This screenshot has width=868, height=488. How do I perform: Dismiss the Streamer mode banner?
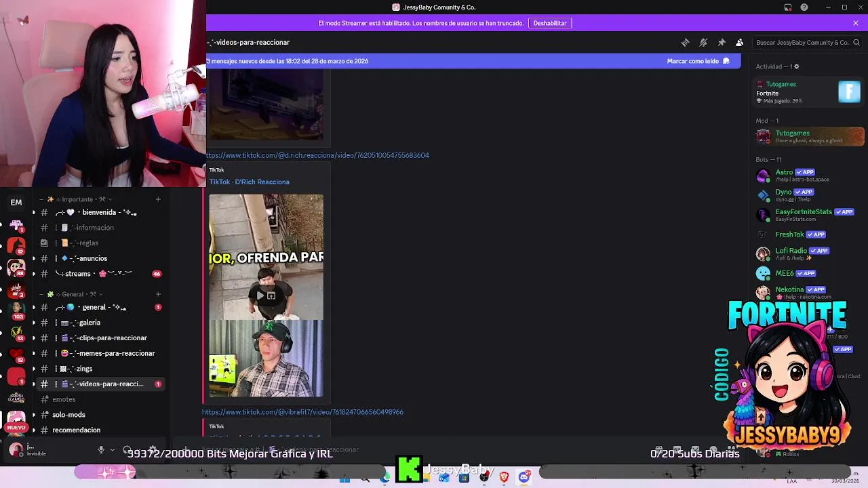click(x=856, y=23)
